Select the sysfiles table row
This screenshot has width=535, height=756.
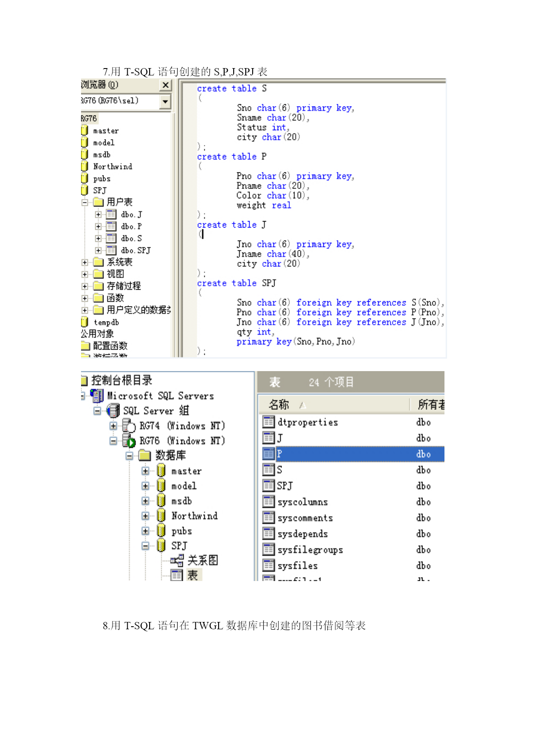(x=354, y=565)
